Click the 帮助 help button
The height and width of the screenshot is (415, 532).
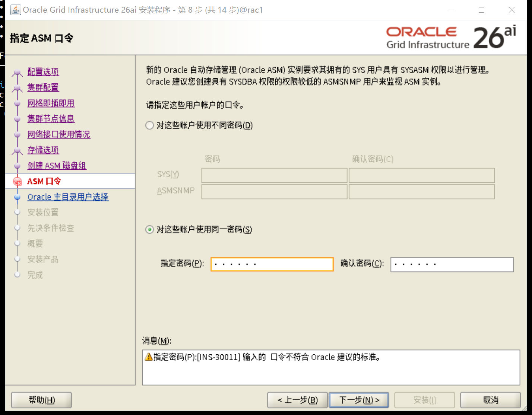point(41,400)
